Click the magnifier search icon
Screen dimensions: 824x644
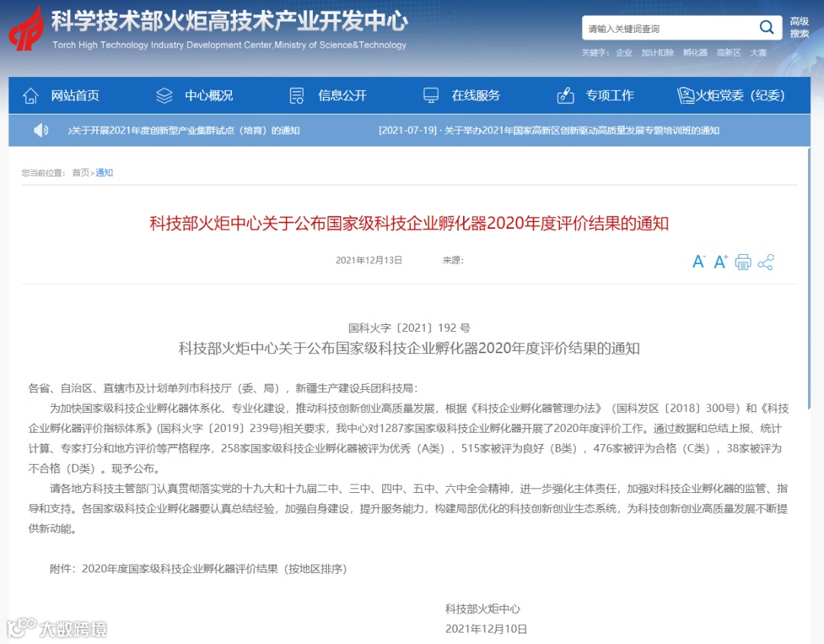click(767, 27)
